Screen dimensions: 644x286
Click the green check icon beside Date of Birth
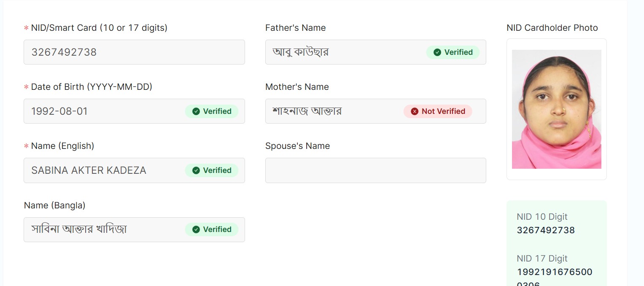click(196, 111)
